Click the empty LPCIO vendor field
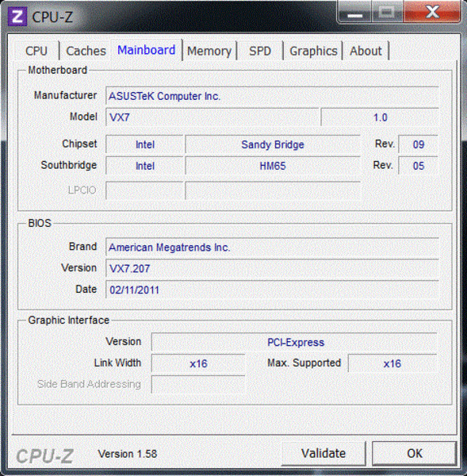This screenshot has width=467, height=476. coord(145,190)
